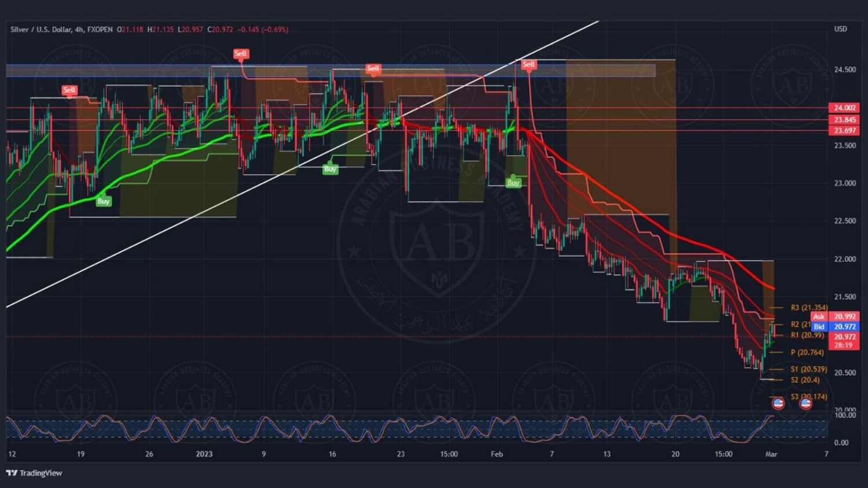Image resolution: width=868 pixels, height=488 pixels.
Task: Click the Sell signal label before the 2023 date mark
Action: [241, 53]
